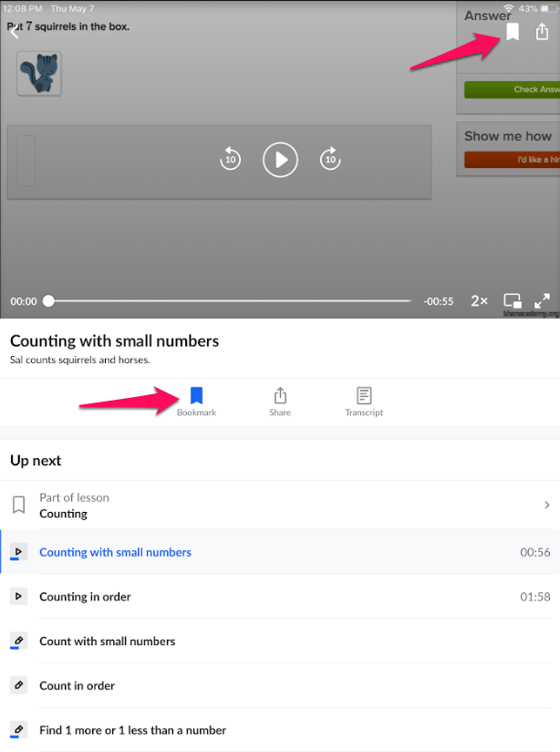Open the Counting lesson chevron
The height and width of the screenshot is (752, 560).
[x=547, y=505]
